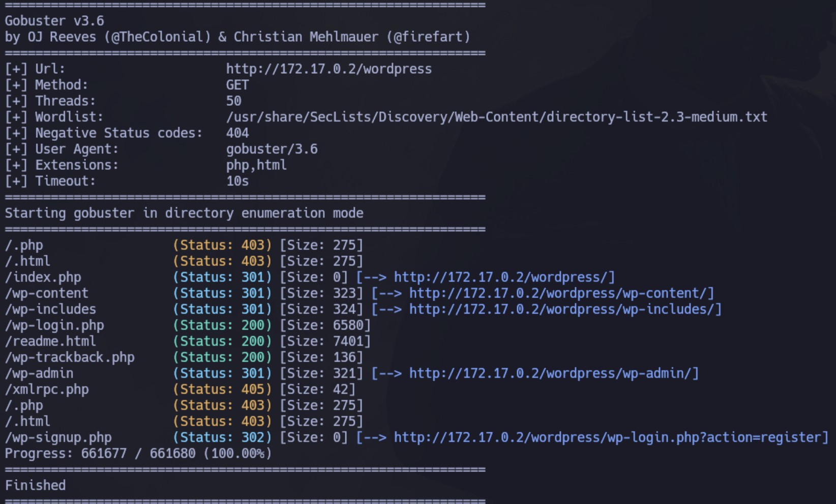
Task: Click the Progress 661677 / 661680 line
Action: click(138, 453)
